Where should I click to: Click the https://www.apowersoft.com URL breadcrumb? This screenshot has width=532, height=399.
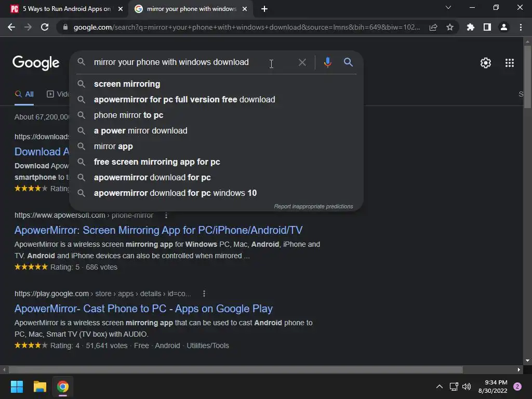pyautogui.click(x=84, y=215)
